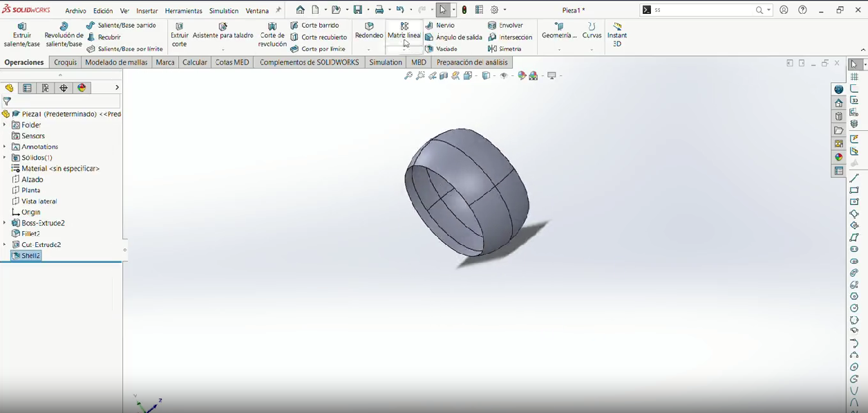Image resolution: width=868 pixels, height=413 pixels.
Task: Click the Save icon
Action: click(358, 10)
